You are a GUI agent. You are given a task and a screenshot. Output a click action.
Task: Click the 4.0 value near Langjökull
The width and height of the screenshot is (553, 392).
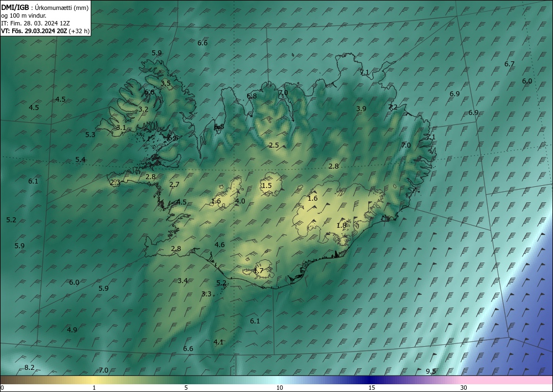[240, 201]
